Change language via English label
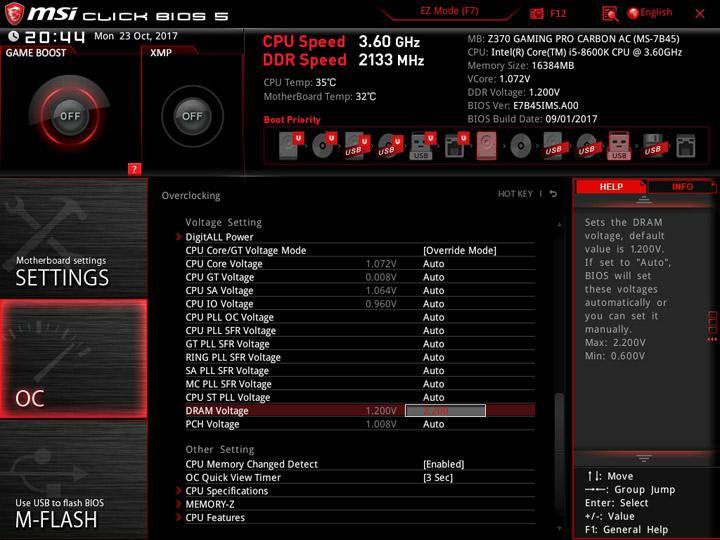Screen dimensions: 720x540 pos(656,12)
